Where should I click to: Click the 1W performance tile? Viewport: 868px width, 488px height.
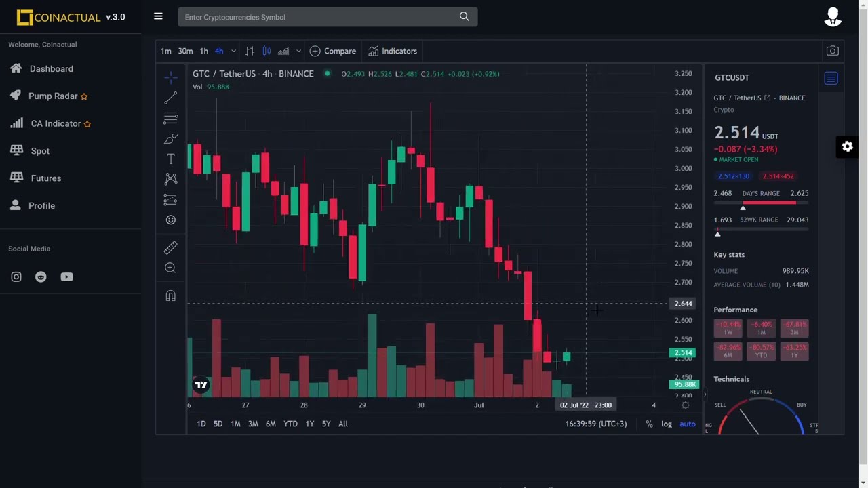coord(728,328)
